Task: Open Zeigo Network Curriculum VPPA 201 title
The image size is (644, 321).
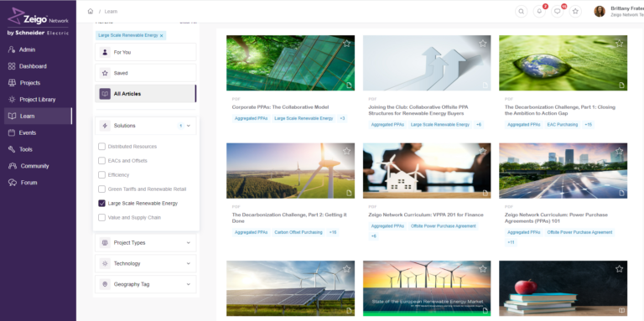Action: [425, 215]
